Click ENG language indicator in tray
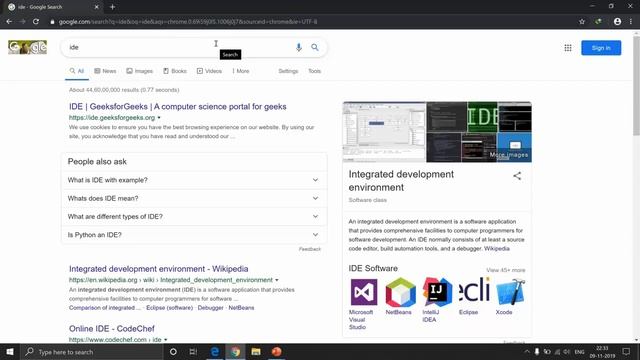The width and height of the screenshot is (640, 360). [580, 352]
